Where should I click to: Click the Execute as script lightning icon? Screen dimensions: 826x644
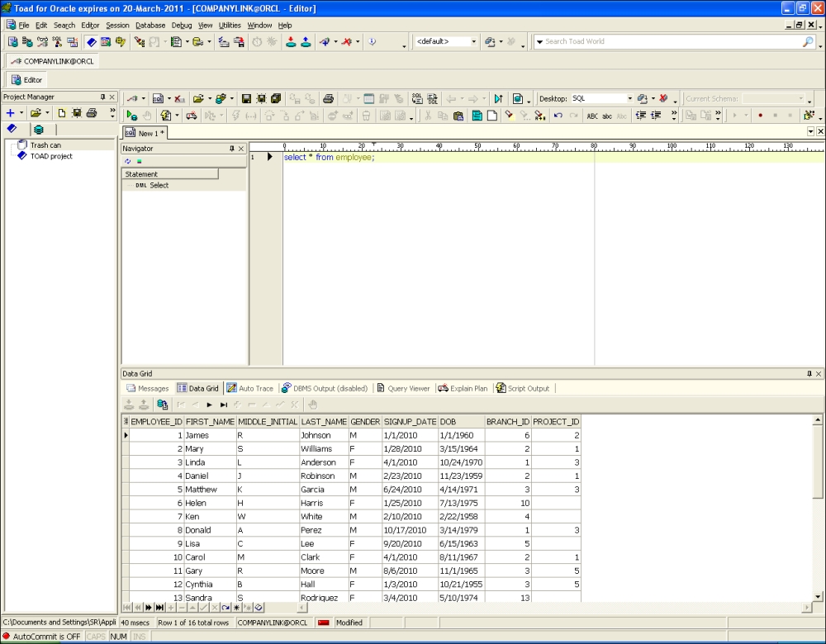(x=165, y=116)
